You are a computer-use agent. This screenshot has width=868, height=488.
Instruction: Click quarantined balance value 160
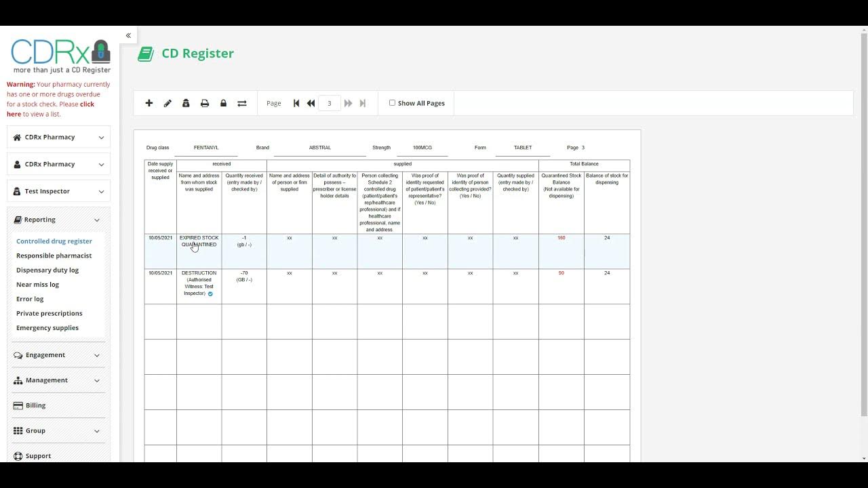tap(561, 238)
